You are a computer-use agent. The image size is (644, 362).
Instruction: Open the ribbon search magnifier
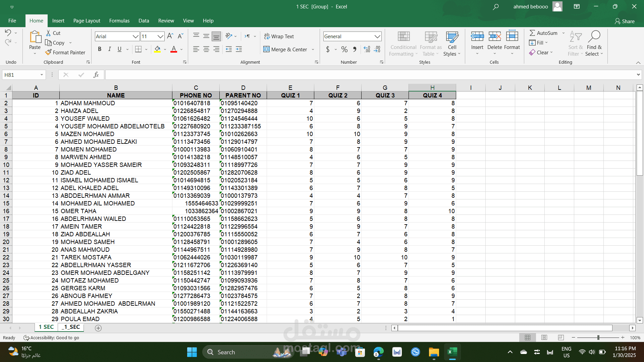tap(496, 7)
